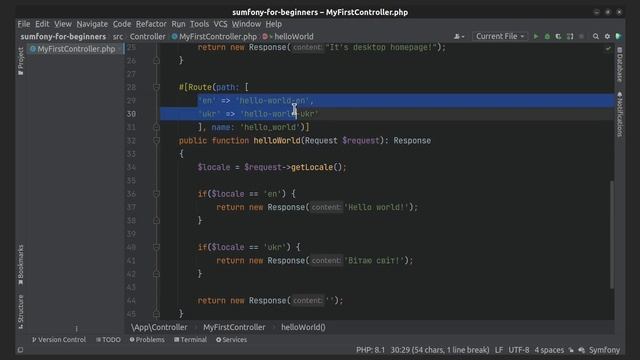Change 4 spaces indent setting in status bar

(549, 350)
